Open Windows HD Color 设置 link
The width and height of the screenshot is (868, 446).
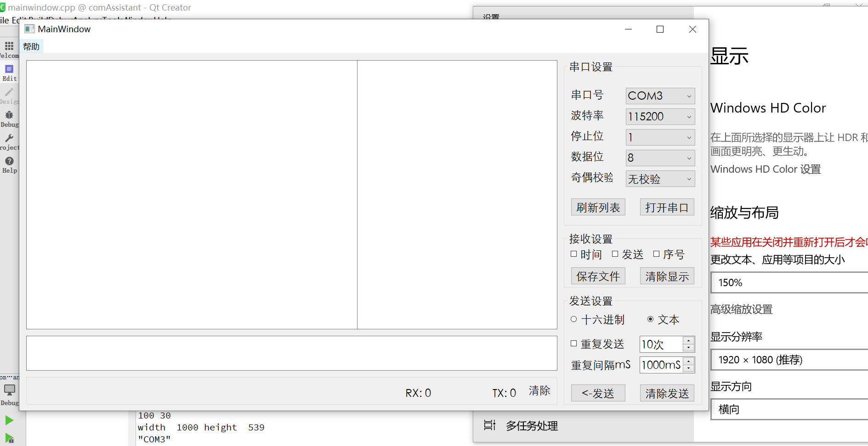point(766,169)
